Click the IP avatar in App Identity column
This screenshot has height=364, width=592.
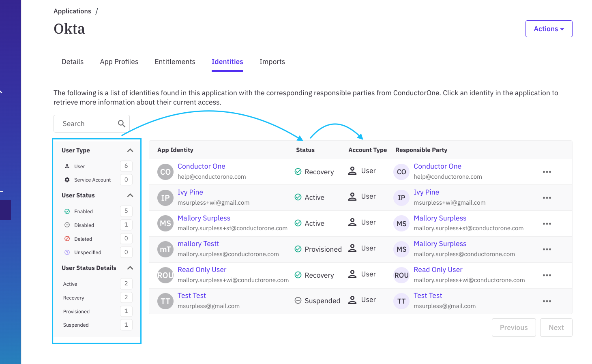[165, 198]
